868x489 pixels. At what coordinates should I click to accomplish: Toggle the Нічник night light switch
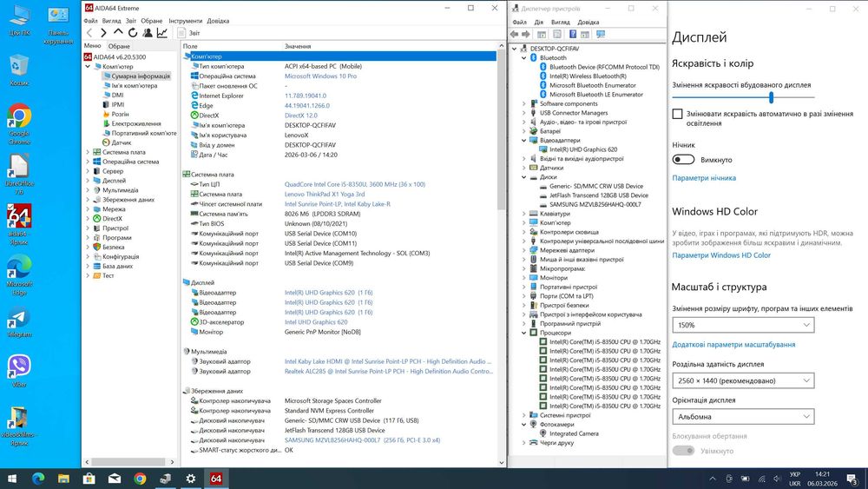683,160
